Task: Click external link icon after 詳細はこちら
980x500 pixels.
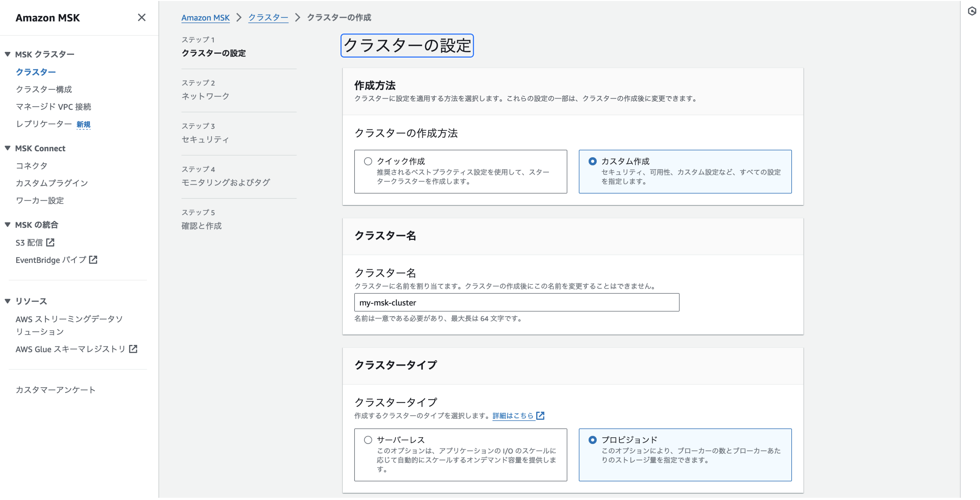Action: tap(540, 416)
